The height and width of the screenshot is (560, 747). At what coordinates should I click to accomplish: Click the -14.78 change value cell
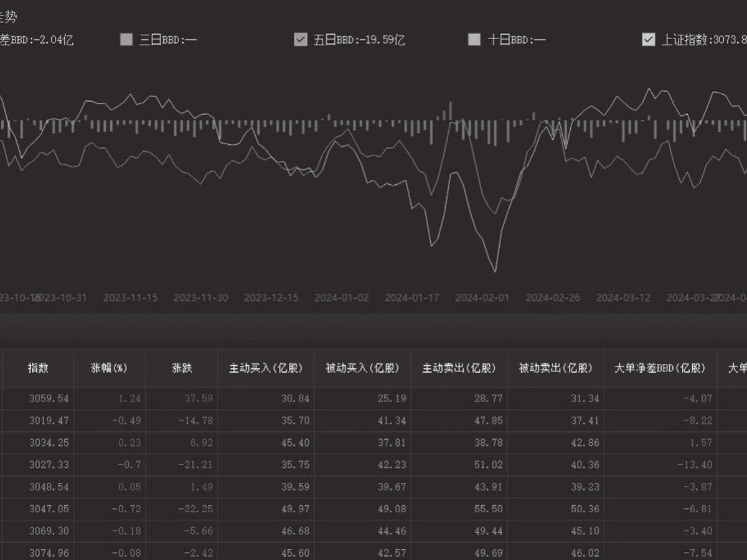pyautogui.click(x=181, y=421)
